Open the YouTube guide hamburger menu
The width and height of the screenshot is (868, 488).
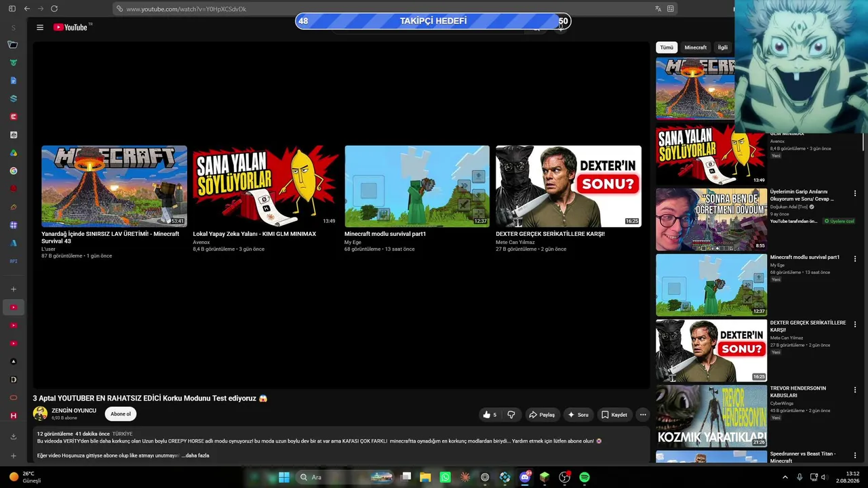pos(40,27)
